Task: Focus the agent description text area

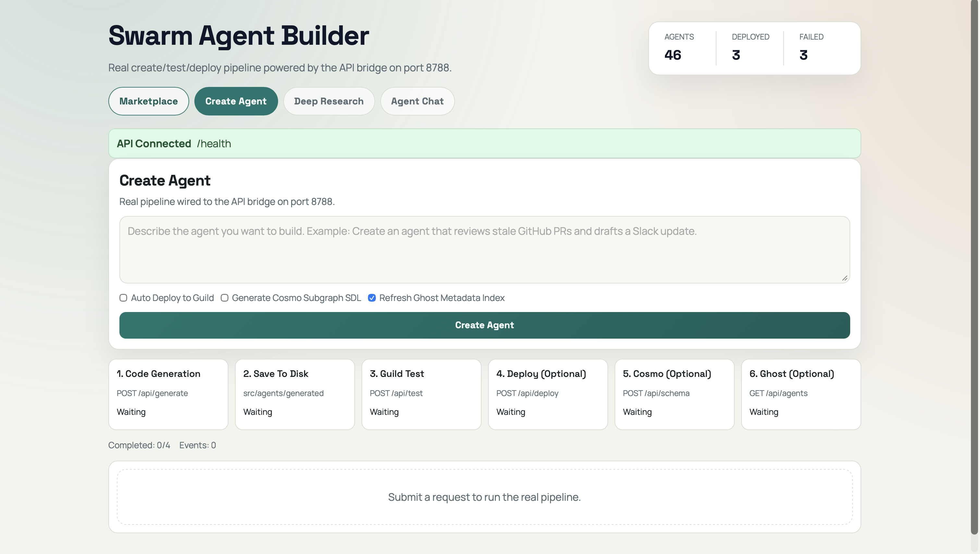Action: pos(484,250)
